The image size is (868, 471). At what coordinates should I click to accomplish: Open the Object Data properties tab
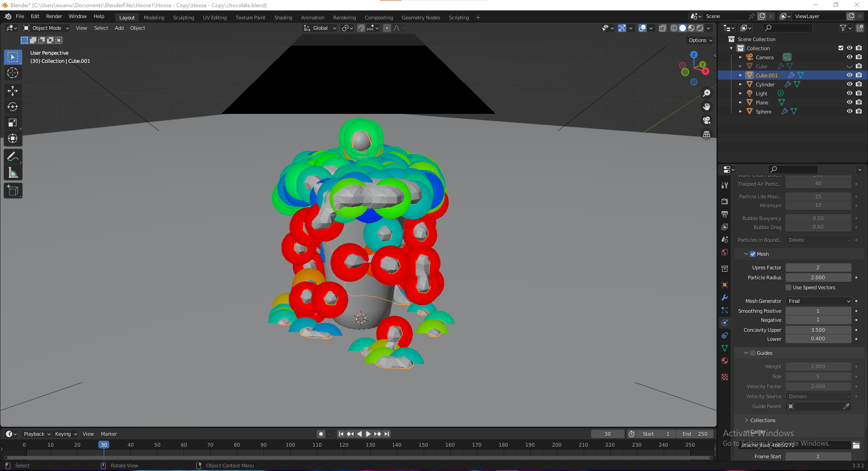(725, 348)
